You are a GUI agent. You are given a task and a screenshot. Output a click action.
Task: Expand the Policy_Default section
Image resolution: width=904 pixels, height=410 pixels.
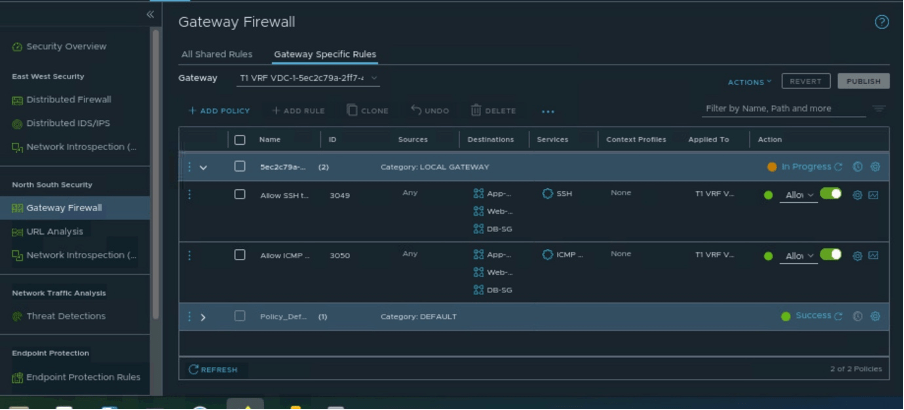pos(203,317)
